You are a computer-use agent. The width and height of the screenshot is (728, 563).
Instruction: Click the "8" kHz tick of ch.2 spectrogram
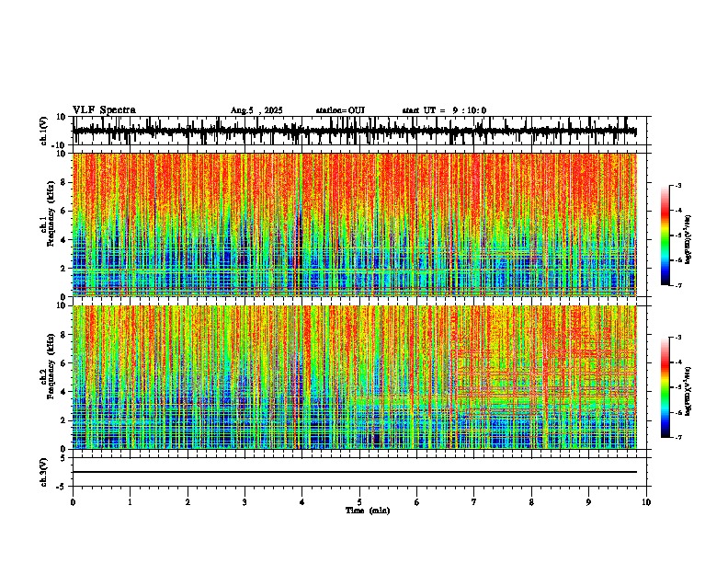coord(64,335)
